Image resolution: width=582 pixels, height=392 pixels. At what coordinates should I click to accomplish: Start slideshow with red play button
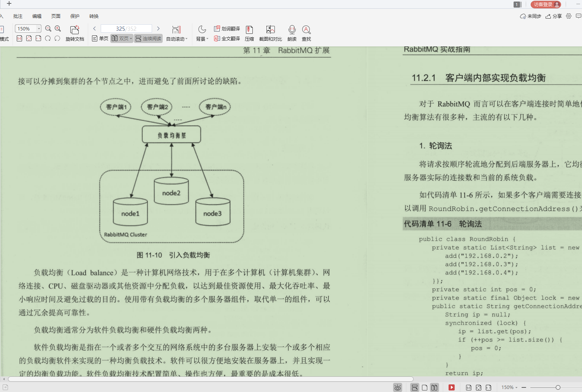pyautogui.click(x=452, y=387)
